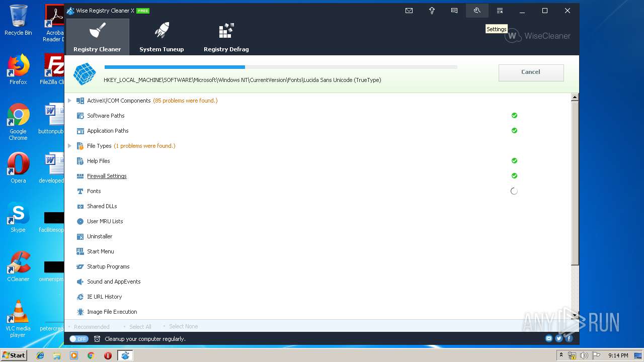The width and height of the screenshot is (644, 362).
Task: Click the Facebook icon in footer
Action: point(569,338)
